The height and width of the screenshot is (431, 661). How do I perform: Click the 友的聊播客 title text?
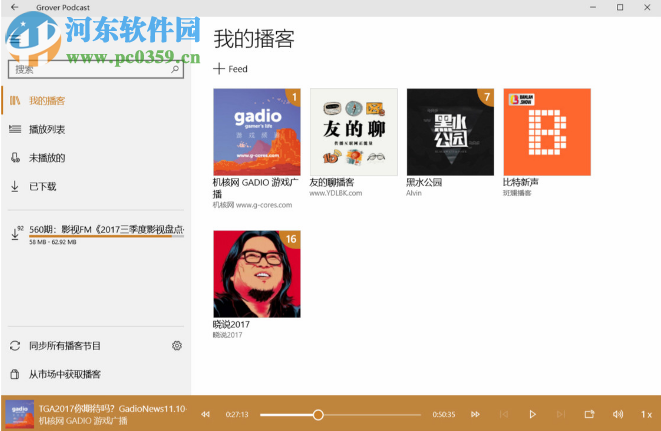click(331, 183)
